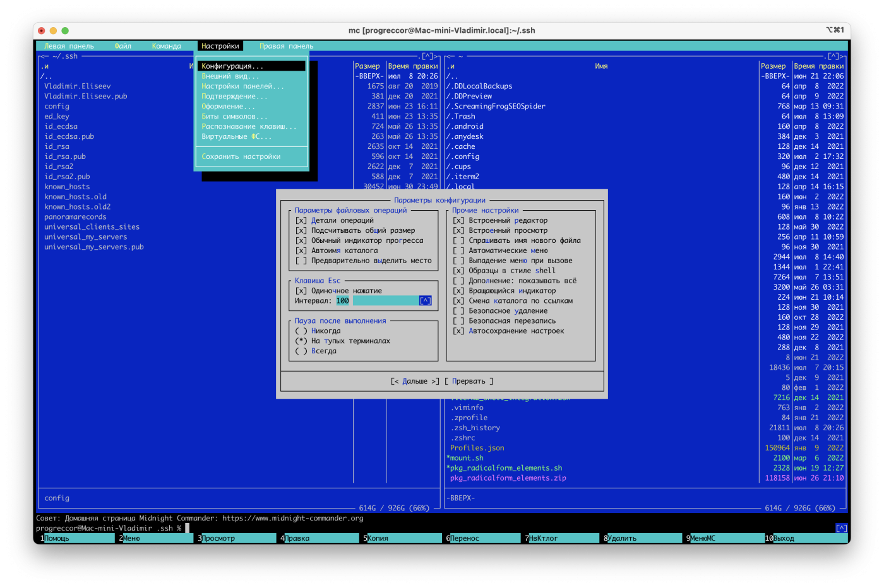Screen dimensions: 884x588
Task: Click the 'Прервать' dialog button
Action: click(469, 381)
